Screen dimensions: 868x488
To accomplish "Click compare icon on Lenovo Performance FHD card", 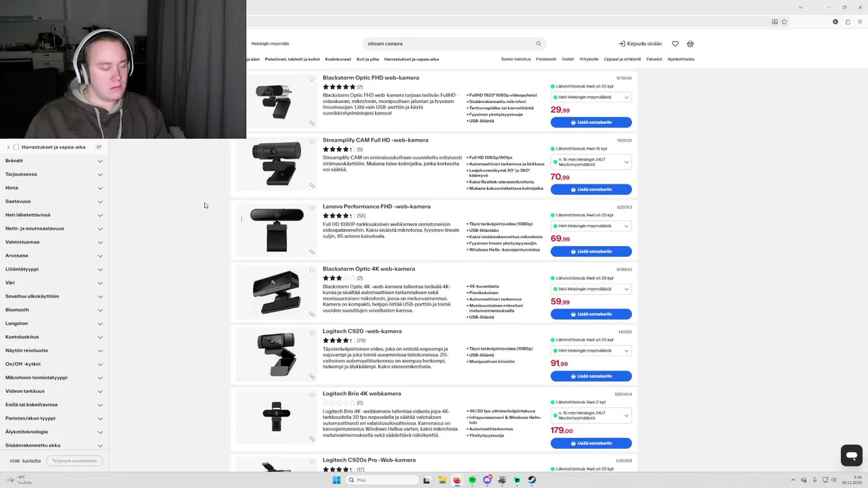I will [x=312, y=251].
